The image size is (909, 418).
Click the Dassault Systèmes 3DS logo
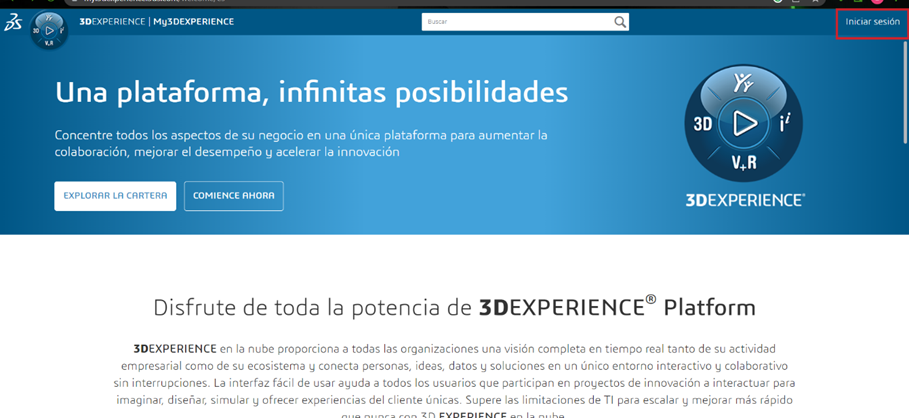point(13,23)
